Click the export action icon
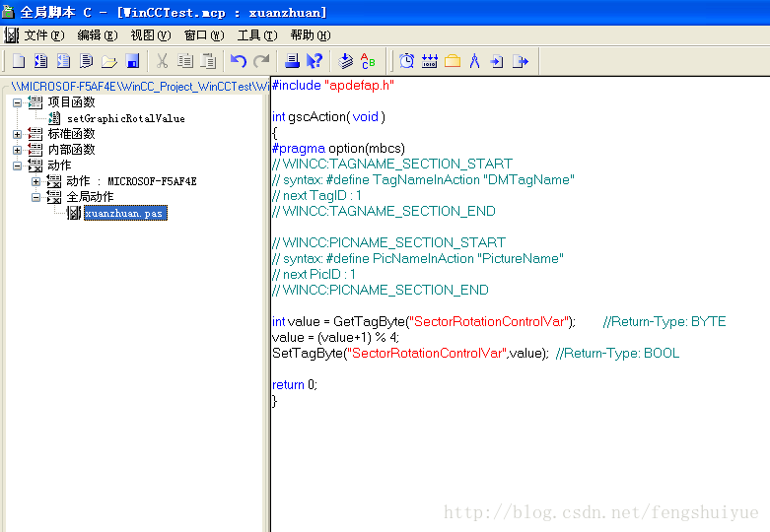This screenshot has height=532, width=770. (520, 61)
